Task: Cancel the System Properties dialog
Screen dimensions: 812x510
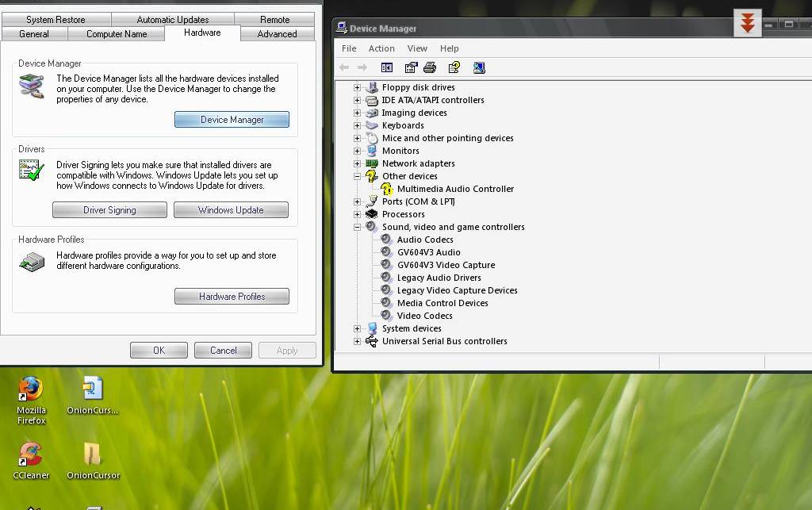Action: coord(223,351)
